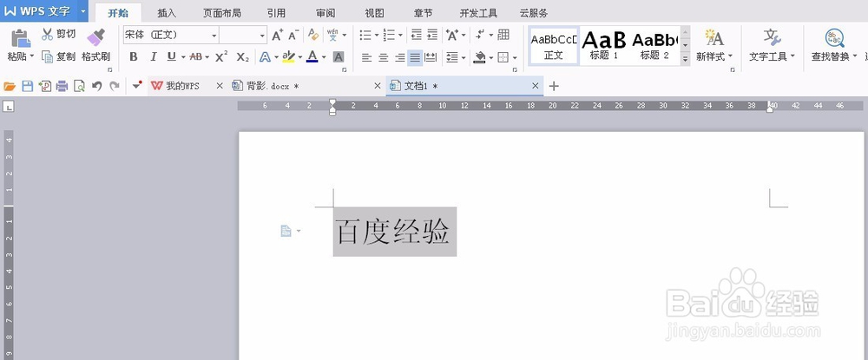Clear formatting with the eraser icon
This screenshot has height=360, width=868.
pos(313,35)
